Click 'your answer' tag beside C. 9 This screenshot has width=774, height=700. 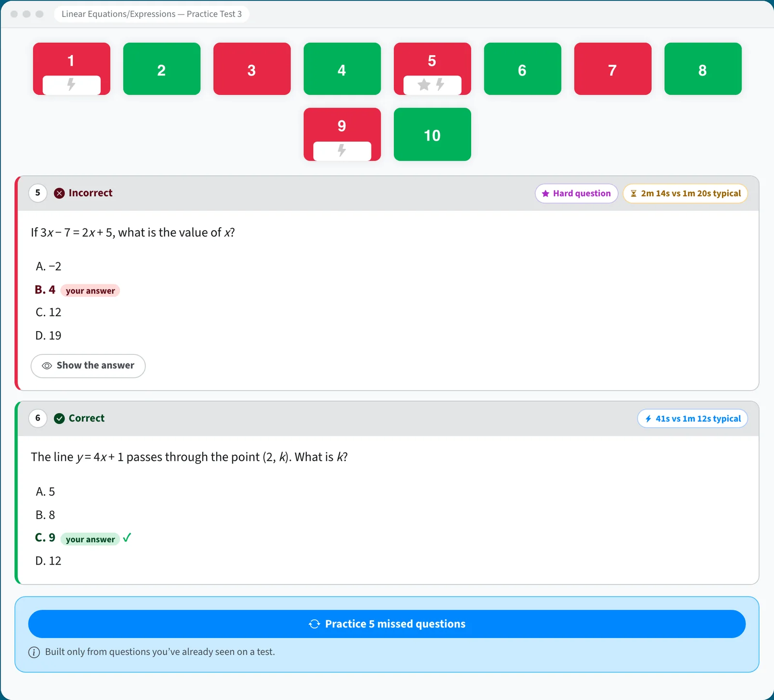point(90,539)
